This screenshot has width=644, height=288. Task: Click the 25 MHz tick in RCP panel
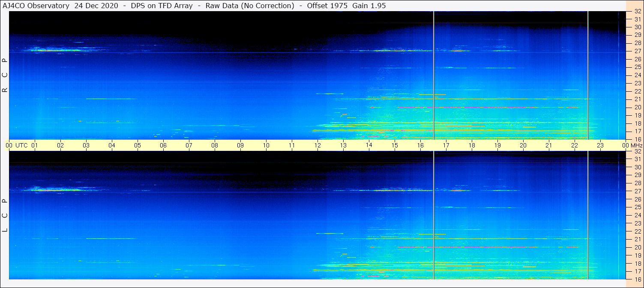[x=638, y=67]
